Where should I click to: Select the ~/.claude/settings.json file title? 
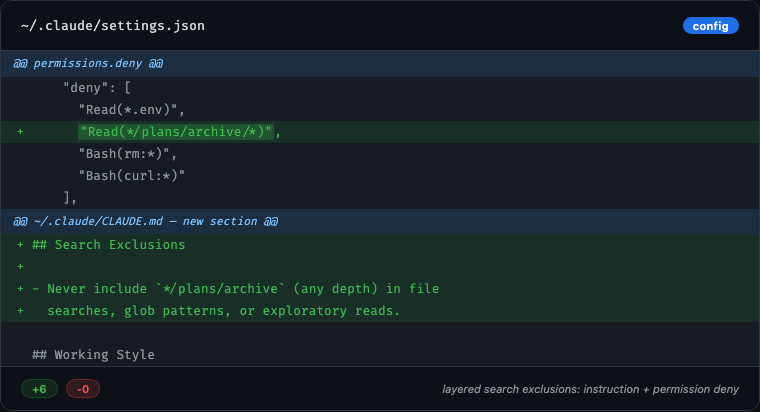tap(113, 26)
